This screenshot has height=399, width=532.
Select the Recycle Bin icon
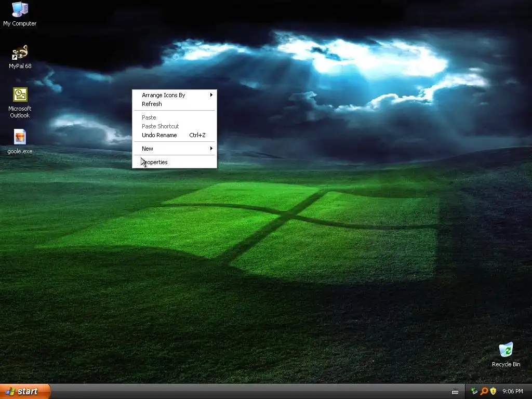(506, 355)
